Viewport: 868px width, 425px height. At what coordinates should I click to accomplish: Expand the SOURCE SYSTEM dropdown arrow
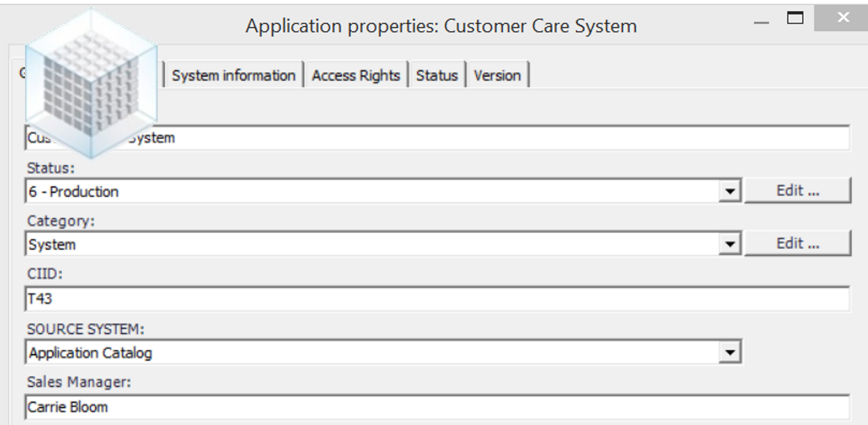point(729,353)
